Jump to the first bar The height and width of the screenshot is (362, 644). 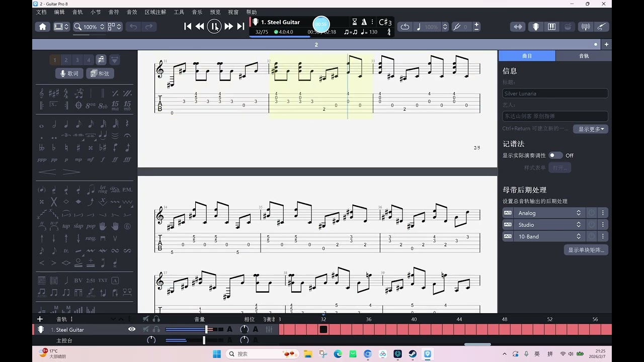click(x=188, y=27)
